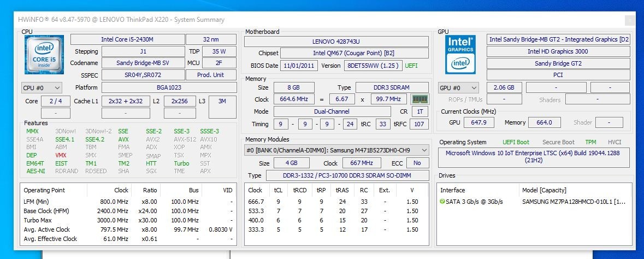Click the TDP 35 W value
The width and height of the screenshot is (644, 259).
[219, 51]
